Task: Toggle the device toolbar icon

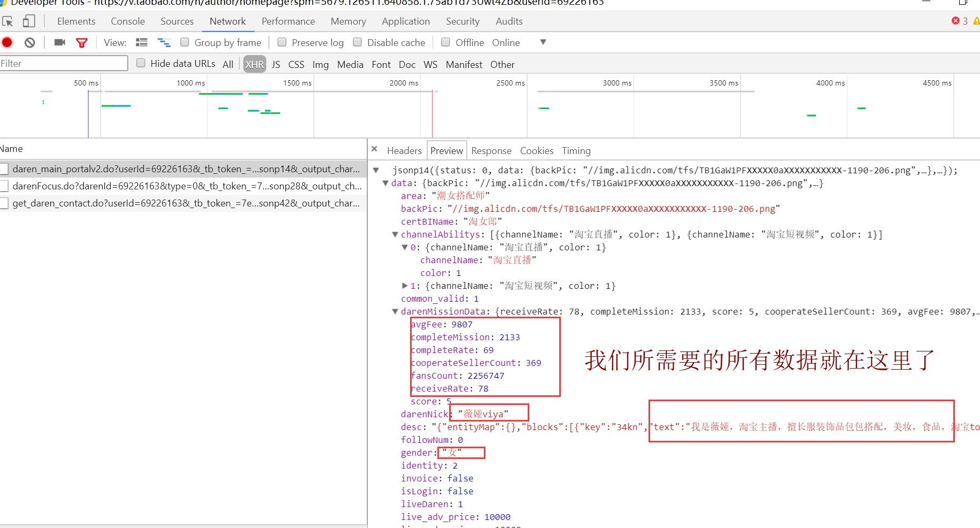Action: (x=29, y=21)
